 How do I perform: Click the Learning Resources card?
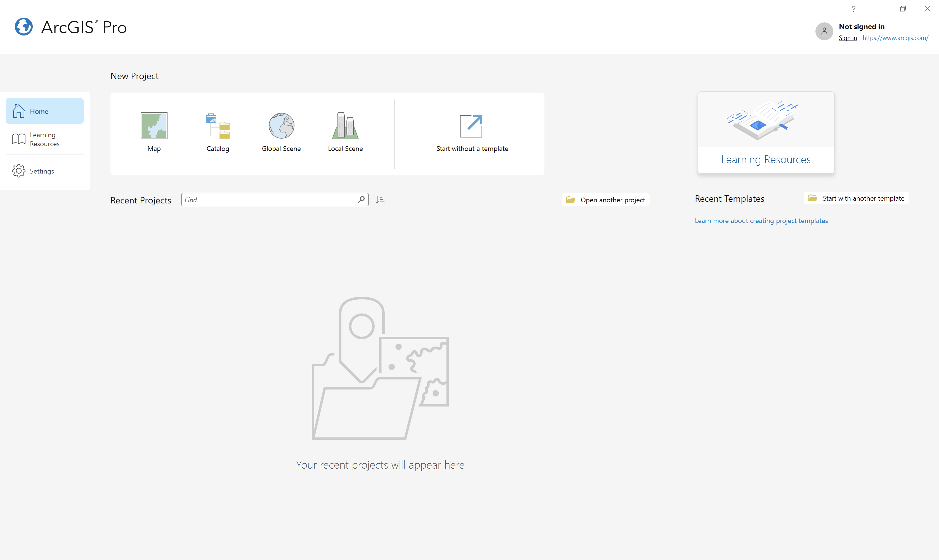(x=766, y=132)
